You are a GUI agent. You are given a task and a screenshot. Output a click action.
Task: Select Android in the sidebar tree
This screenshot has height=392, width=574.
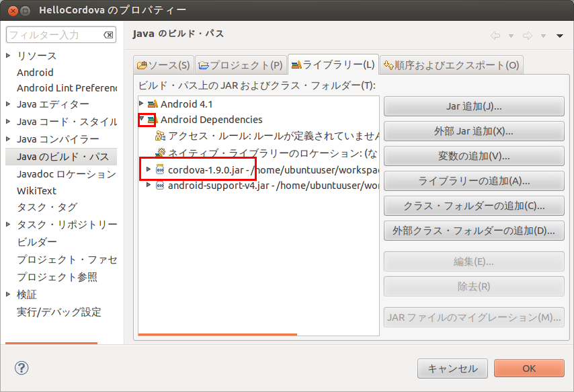pos(35,73)
